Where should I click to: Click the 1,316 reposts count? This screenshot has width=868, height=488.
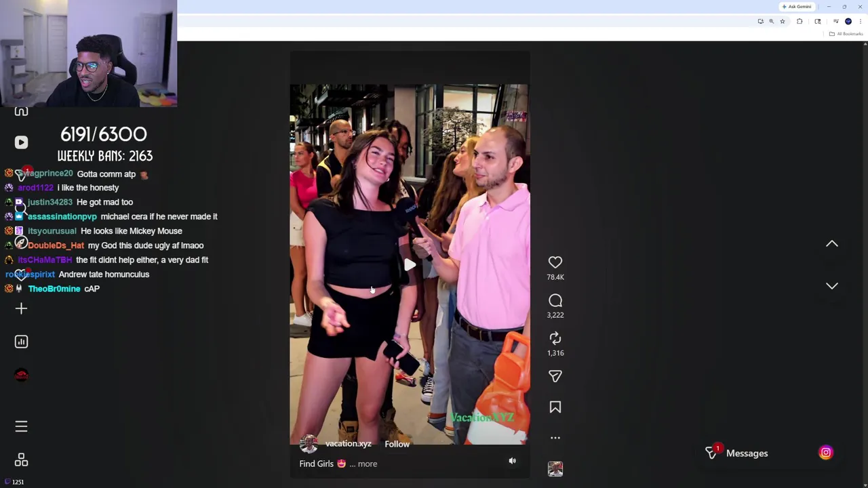[x=555, y=353]
